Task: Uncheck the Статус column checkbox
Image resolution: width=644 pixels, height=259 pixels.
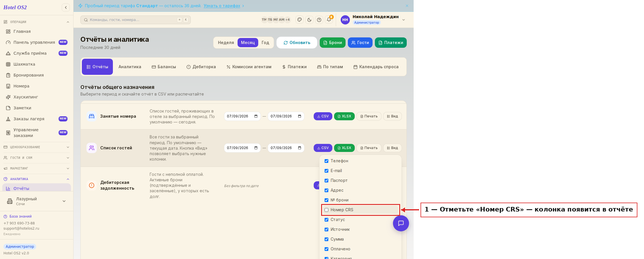Action: click(x=326, y=220)
